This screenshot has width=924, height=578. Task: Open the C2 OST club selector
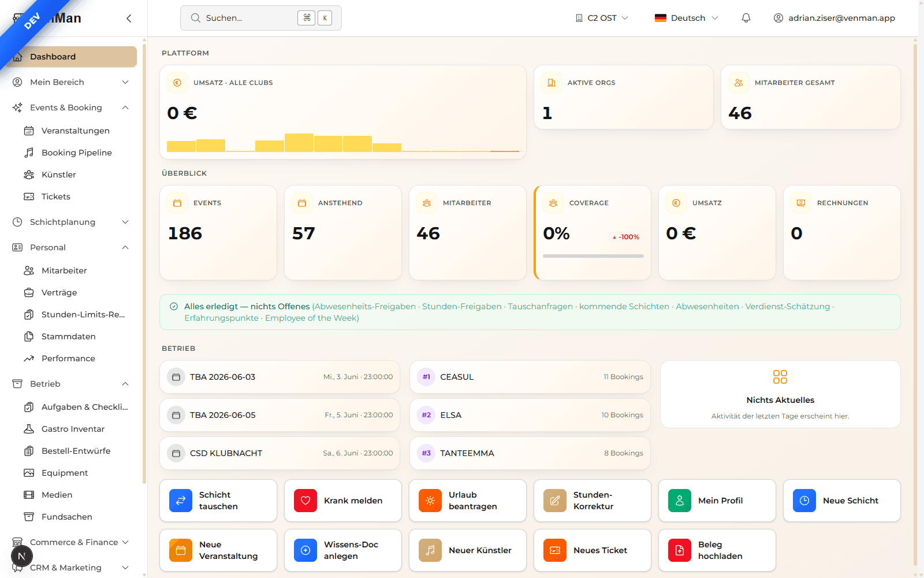(602, 18)
